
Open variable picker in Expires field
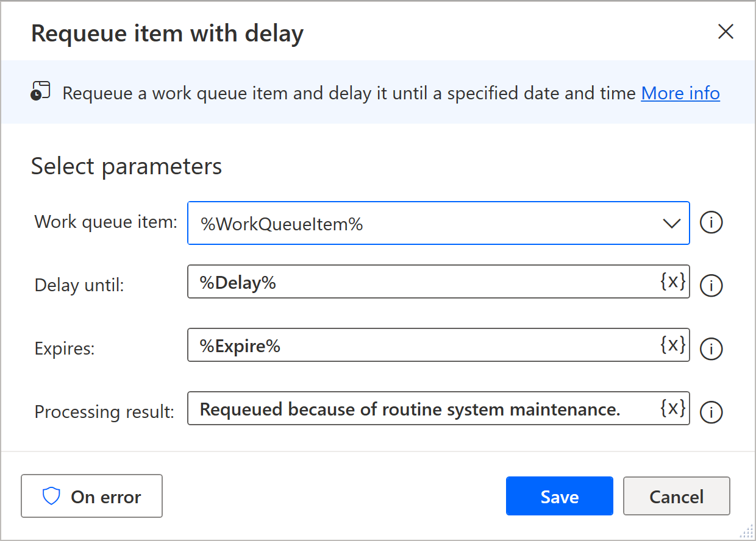[x=673, y=345]
